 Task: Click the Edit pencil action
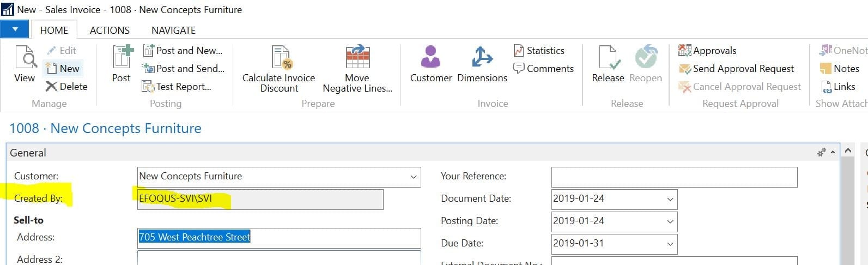(61, 51)
